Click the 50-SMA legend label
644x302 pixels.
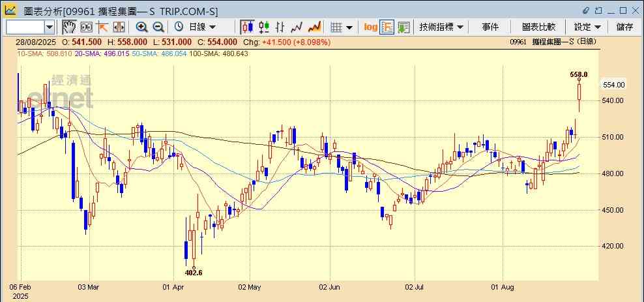point(159,53)
